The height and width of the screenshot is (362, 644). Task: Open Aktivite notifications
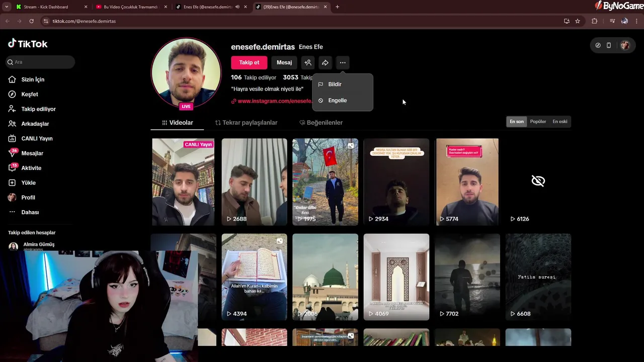(x=31, y=168)
